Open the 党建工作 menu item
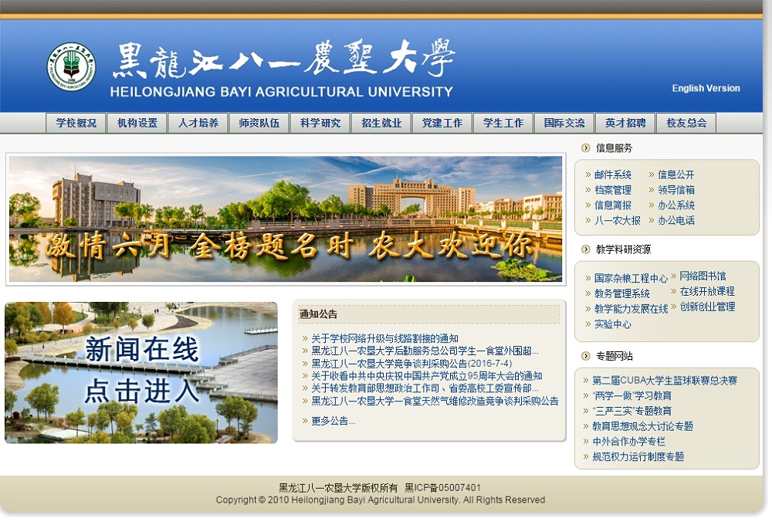The image size is (772, 532). pyautogui.click(x=442, y=123)
